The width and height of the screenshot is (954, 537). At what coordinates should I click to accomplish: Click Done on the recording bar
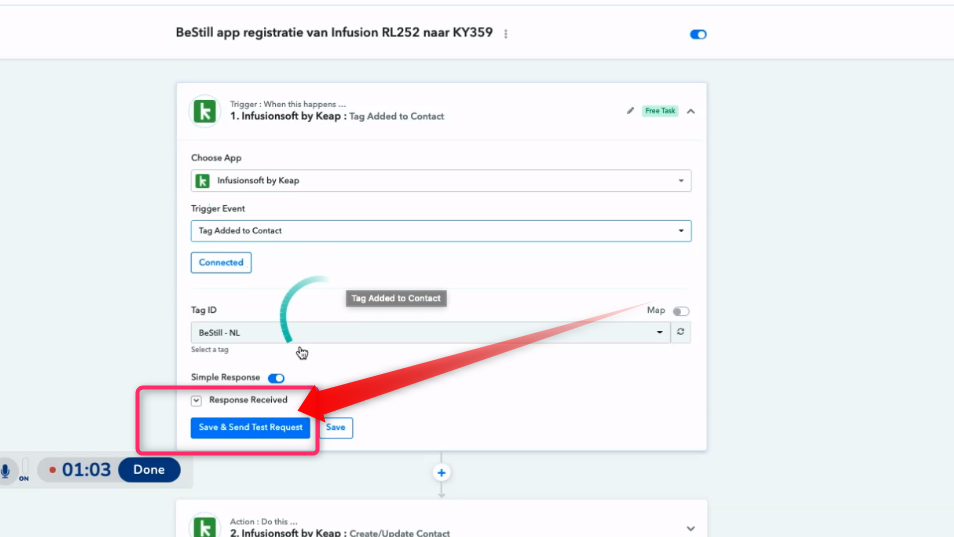tap(149, 470)
